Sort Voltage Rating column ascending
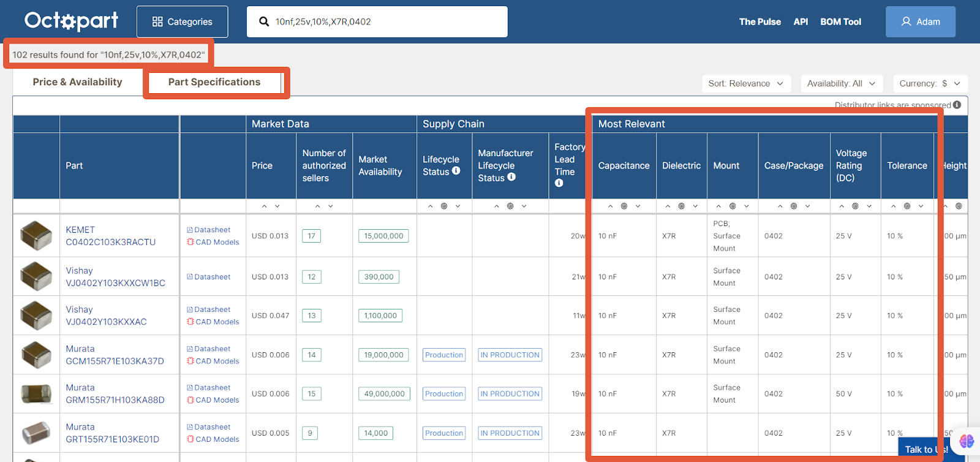Screen dimensions: 980x462 point(842,206)
